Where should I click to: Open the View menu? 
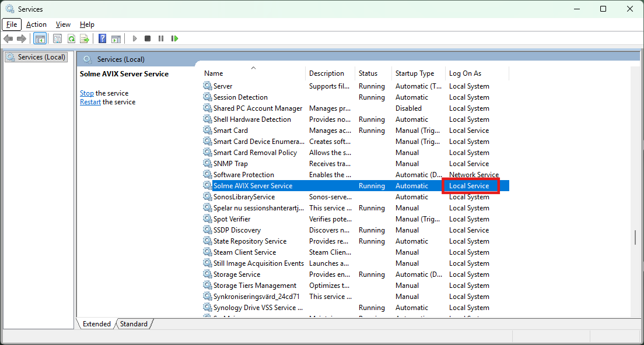coord(63,24)
